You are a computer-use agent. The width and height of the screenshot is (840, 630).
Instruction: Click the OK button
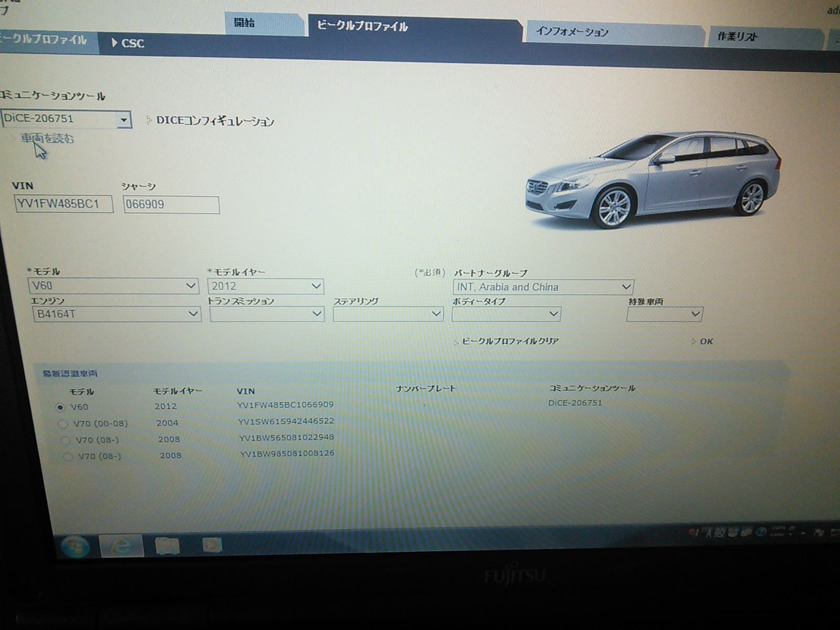point(706,342)
